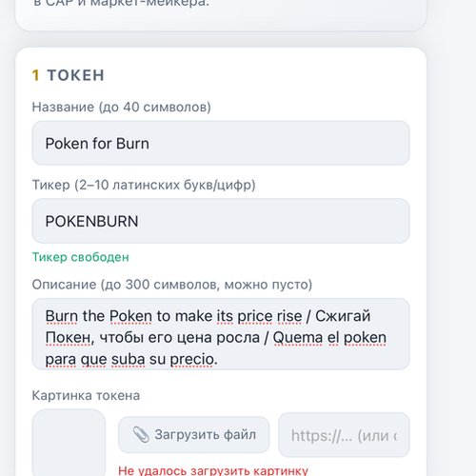Place cursor on the word "Quema" in description
This screenshot has width=476, height=476.
pyautogui.click(x=298, y=337)
